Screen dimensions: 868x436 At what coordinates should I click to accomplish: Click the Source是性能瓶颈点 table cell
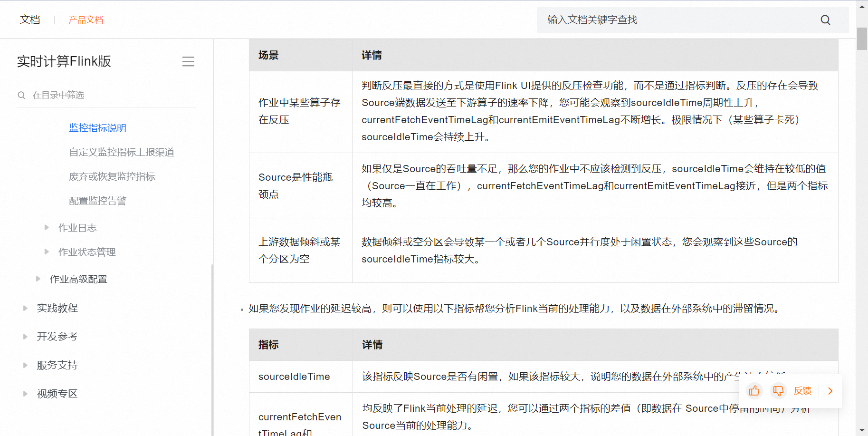(301, 186)
